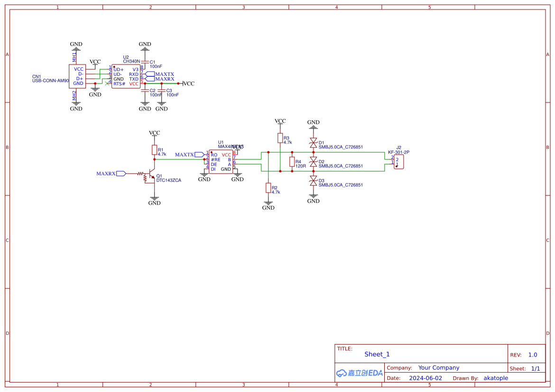Click the "4.7k" value beside R2

pyautogui.click(x=276, y=192)
